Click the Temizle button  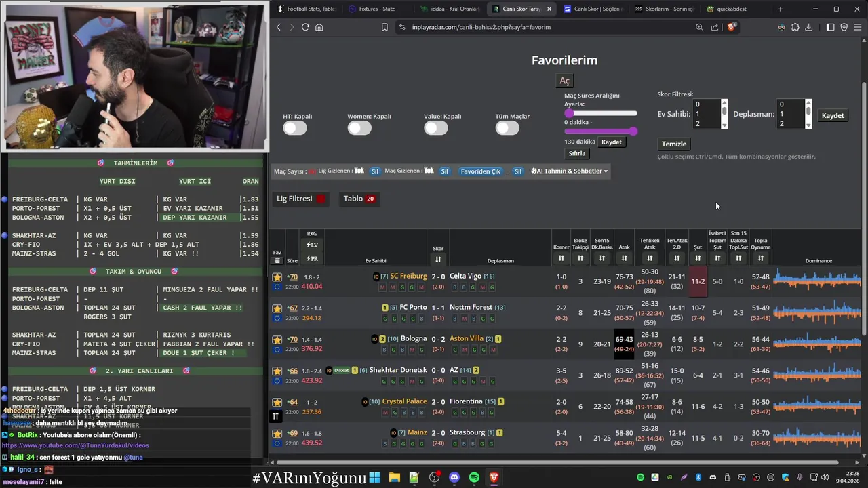point(674,144)
